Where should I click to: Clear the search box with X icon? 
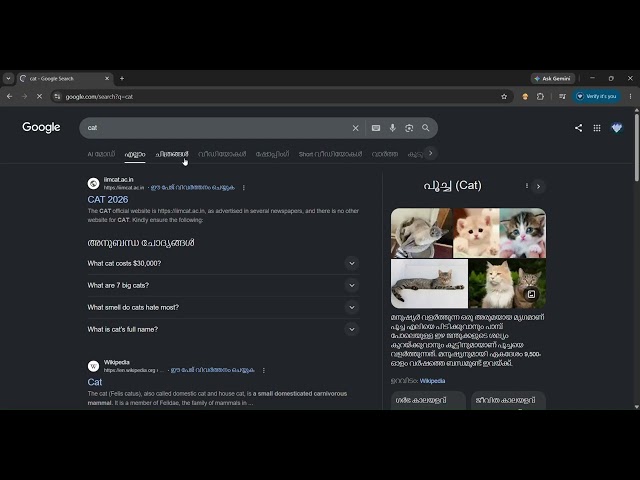(356, 128)
